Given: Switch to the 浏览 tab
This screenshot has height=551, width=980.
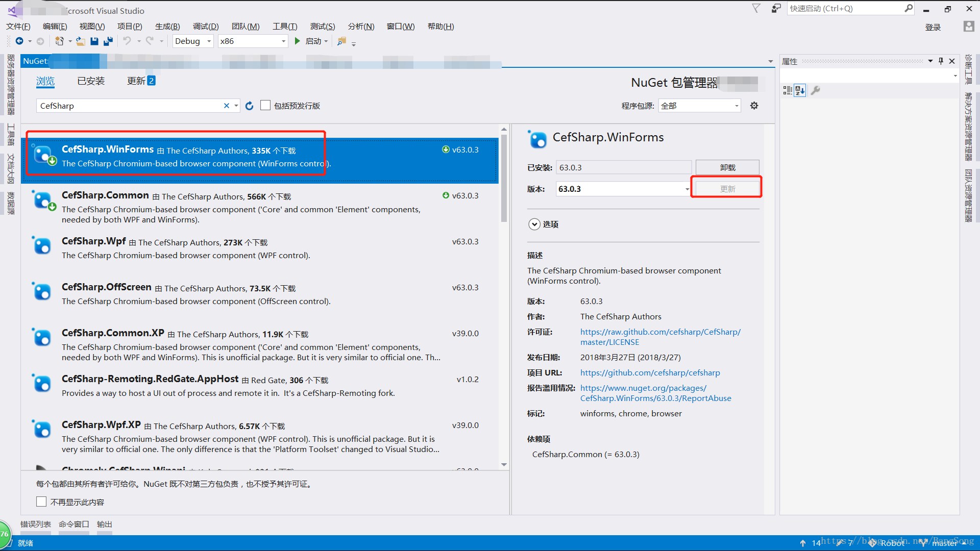Looking at the screenshot, I should 45,81.
